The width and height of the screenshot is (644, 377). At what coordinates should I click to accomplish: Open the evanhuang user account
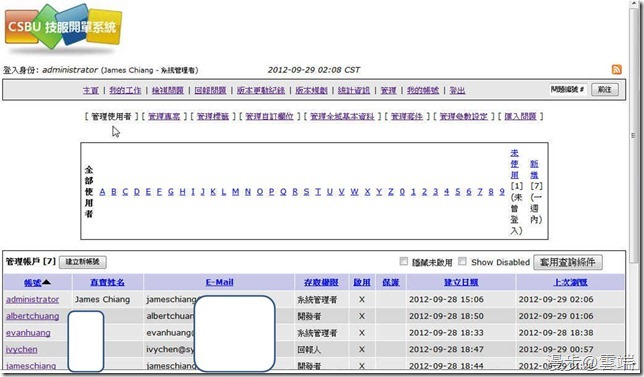click(x=28, y=333)
